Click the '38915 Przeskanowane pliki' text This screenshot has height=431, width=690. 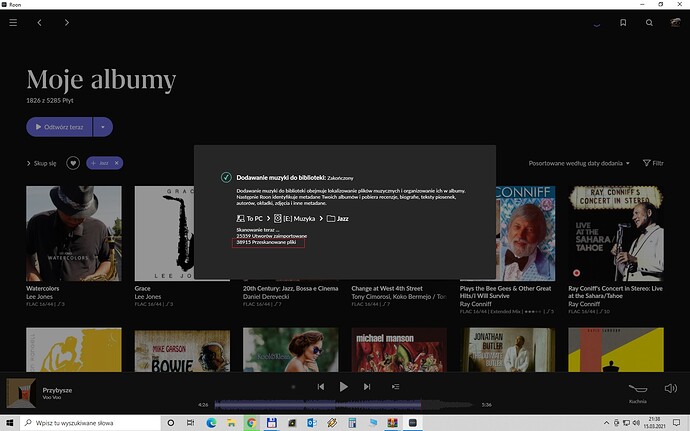266,242
